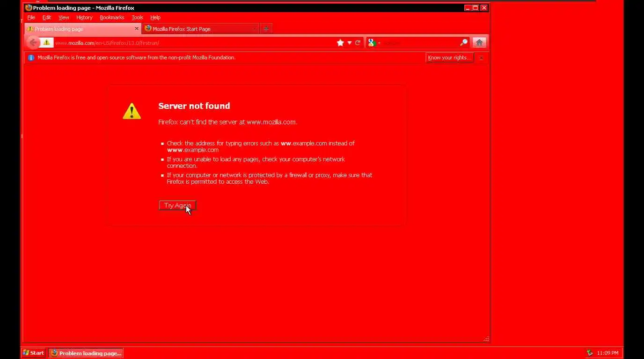Click the 11:09 PM clock
644x359 pixels.
click(607, 353)
